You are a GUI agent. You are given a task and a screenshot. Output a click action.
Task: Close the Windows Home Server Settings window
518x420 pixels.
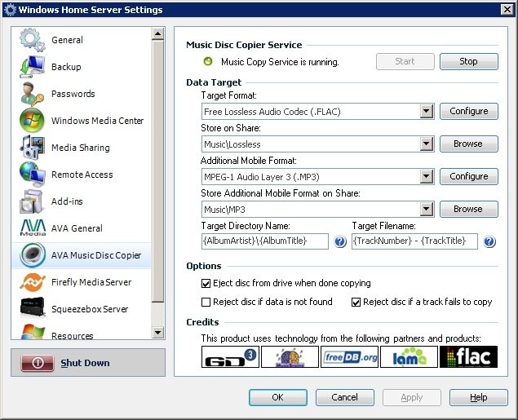(x=507, y=9)
